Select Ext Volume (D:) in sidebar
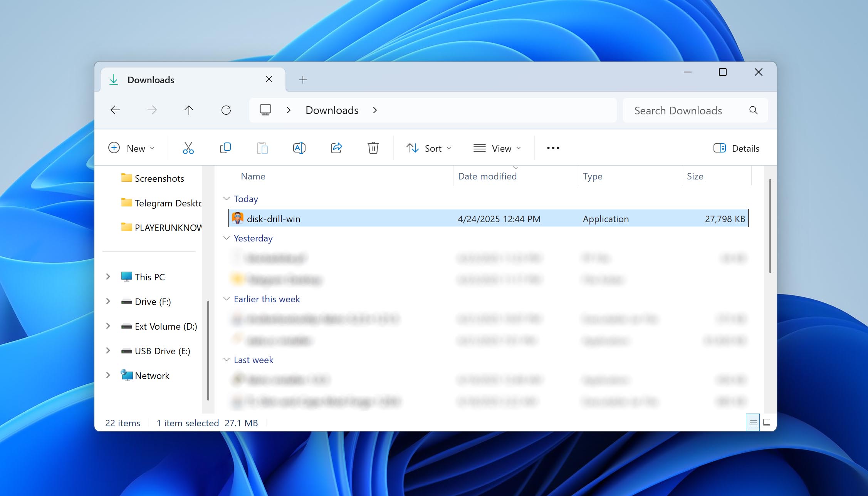Screen dimensions: 868x496 [159, 326]
